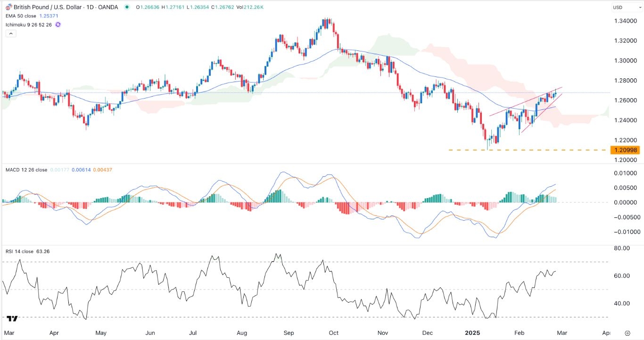Screen dimensions: 644x340
Task: Select the MACD 12 26 close legend
Action: tap(26, 170)
